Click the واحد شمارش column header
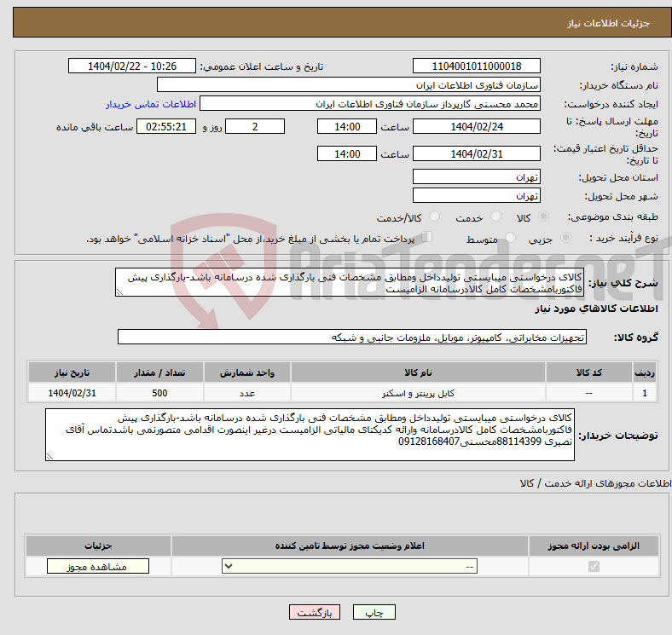Viewport: 672px width, 635px height. click(247, 372)
